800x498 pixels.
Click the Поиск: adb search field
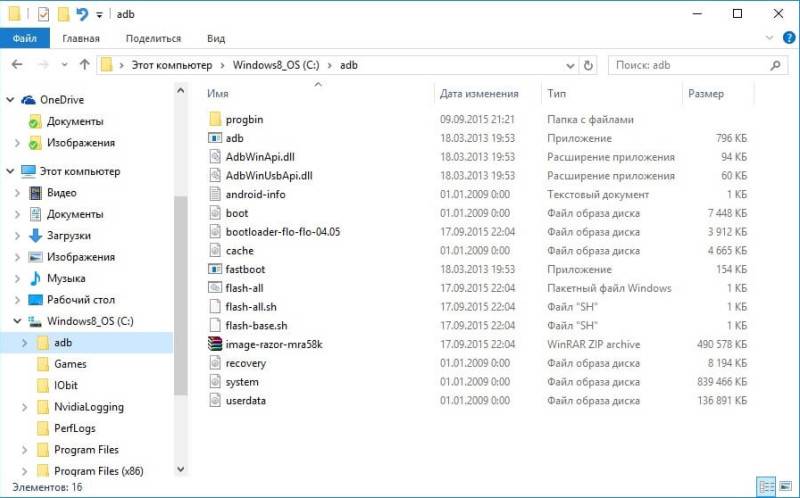690,65
